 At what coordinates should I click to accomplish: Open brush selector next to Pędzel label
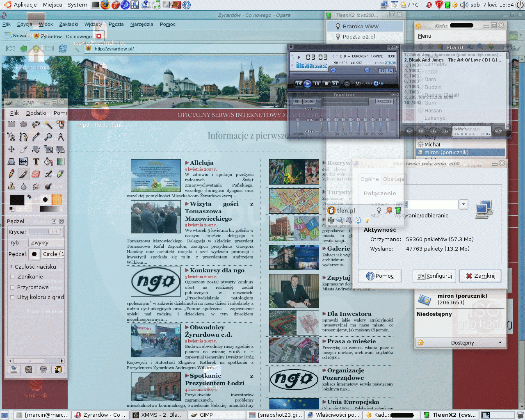(x=34, y=254)
